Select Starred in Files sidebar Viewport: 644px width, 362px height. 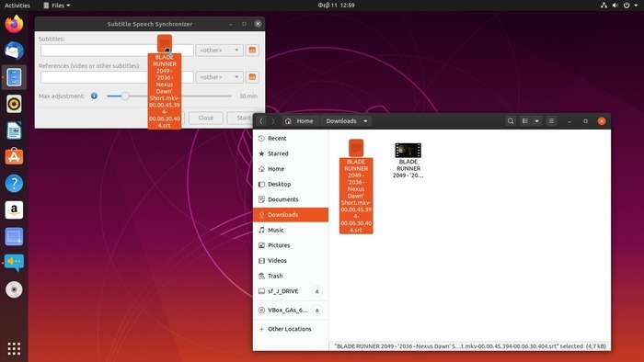(x=291, y=153)
